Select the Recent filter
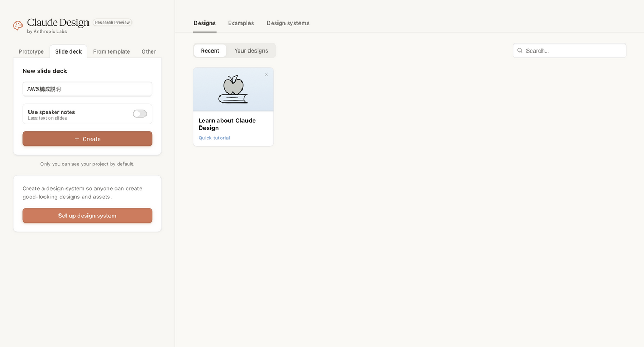644x347 pixels. pyautogui.click(x=210, y=50)
